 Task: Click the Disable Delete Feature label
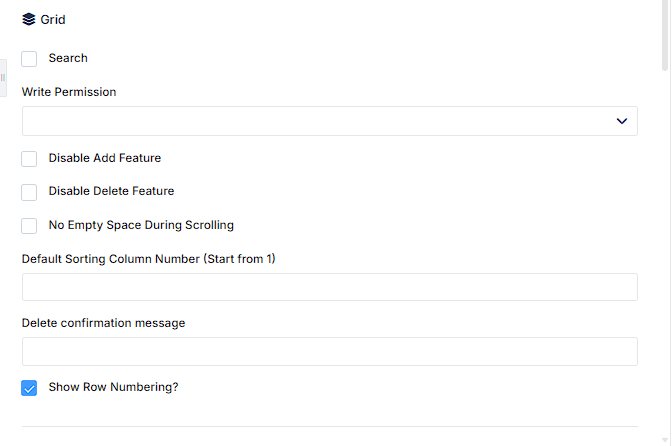[111, 191]
